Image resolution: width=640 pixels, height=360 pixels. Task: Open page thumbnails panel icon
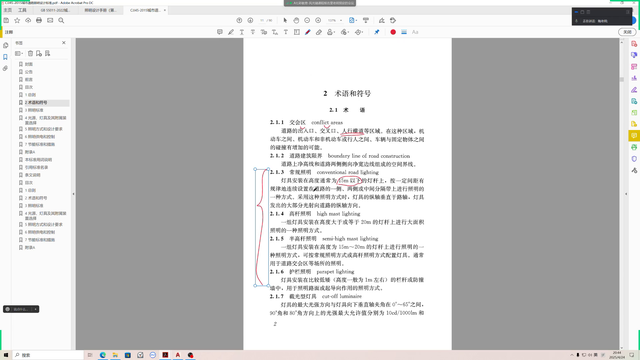[x=5, y=45]
